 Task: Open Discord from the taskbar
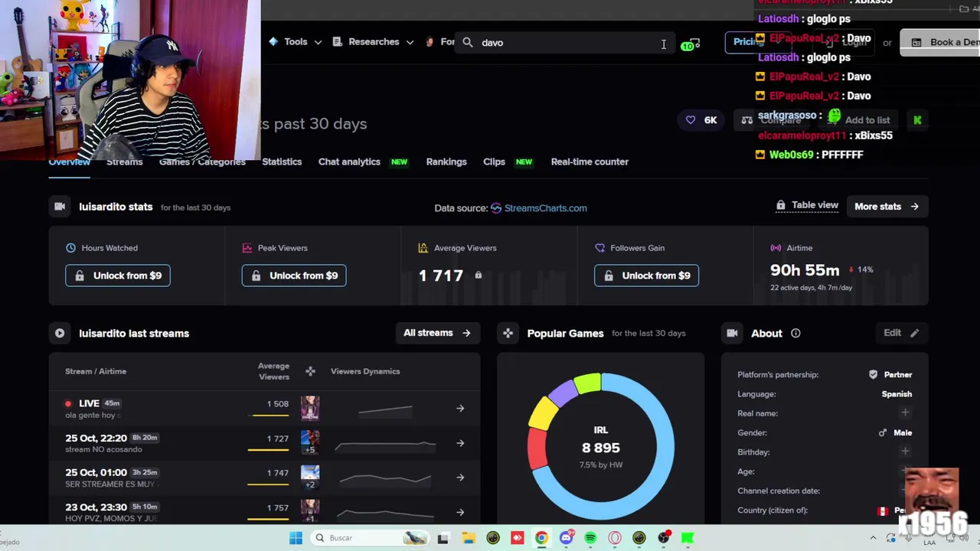point(566,538)
